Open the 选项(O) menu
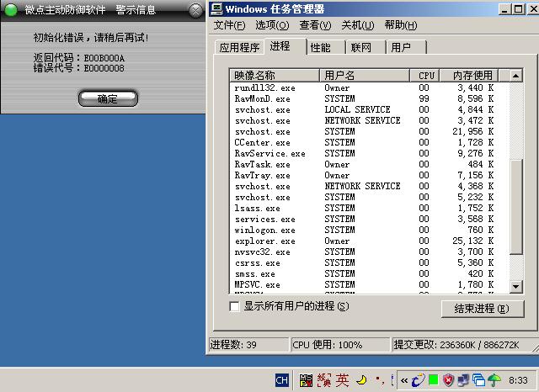The width and height of the screenshot is (539, 392). click(272, 25)
